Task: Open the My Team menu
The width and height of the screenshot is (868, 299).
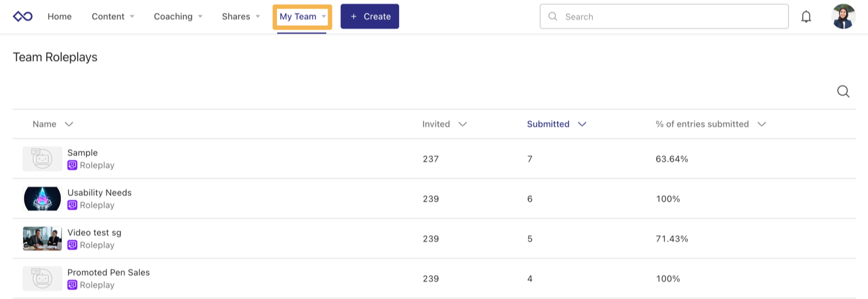Action: 302,17
